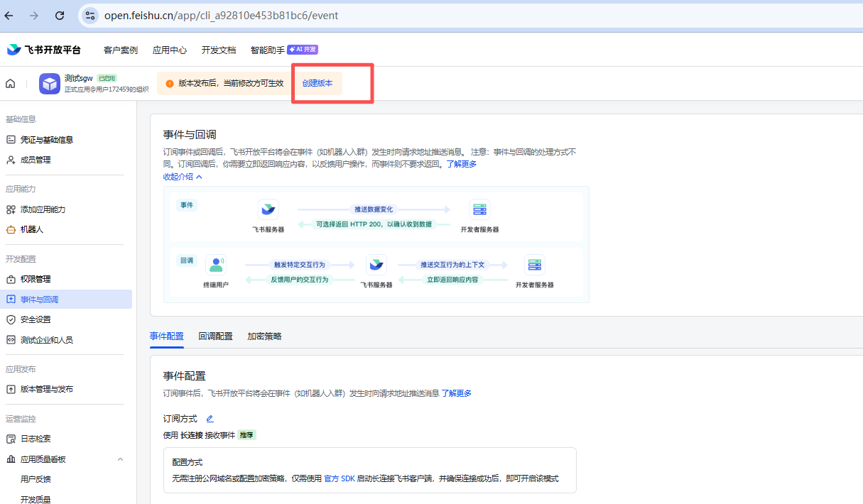
Task: Switch to the 加密策略 tab
Action: coord(262,336)
